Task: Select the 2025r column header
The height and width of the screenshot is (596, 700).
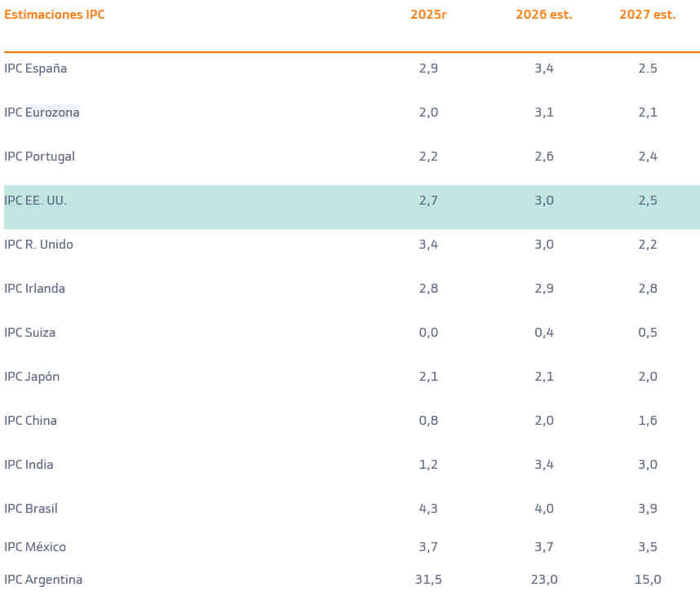Action: point(428,15)
